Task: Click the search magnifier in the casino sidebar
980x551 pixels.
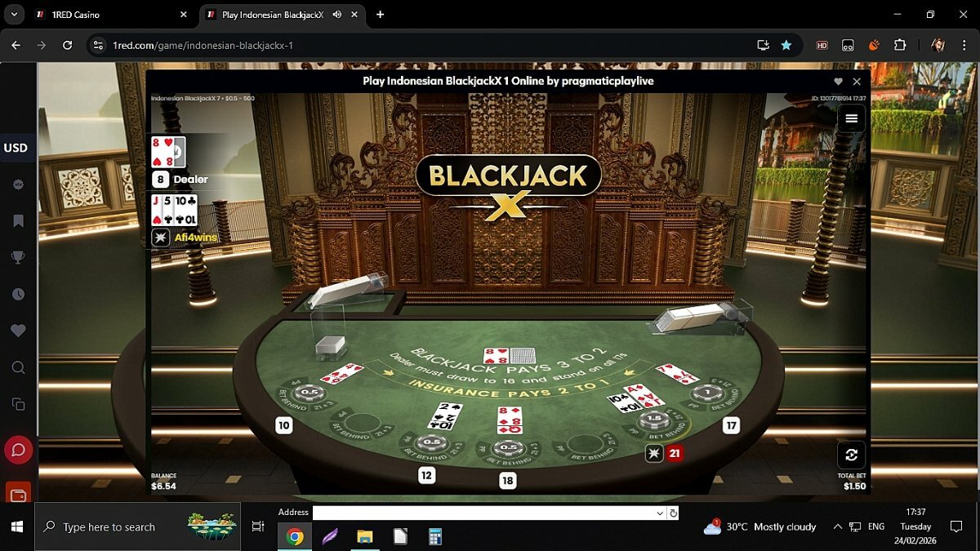Action: tap(18, 367)
